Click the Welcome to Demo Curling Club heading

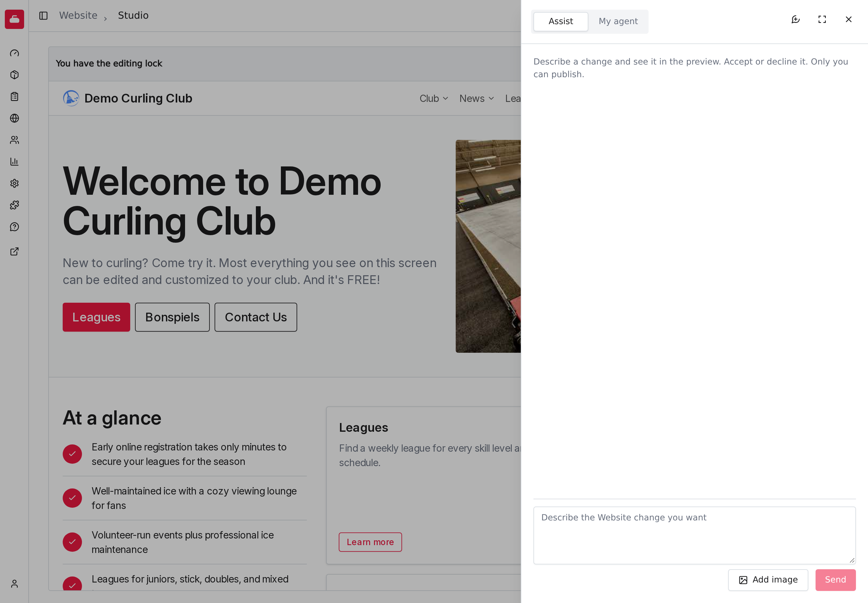222,201
